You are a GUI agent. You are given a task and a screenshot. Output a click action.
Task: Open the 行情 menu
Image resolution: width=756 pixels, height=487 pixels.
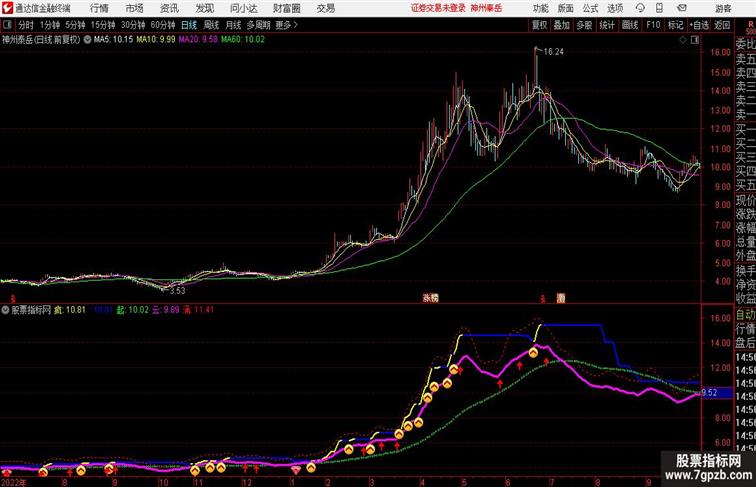pyautogui.click(x=99, y=8)
